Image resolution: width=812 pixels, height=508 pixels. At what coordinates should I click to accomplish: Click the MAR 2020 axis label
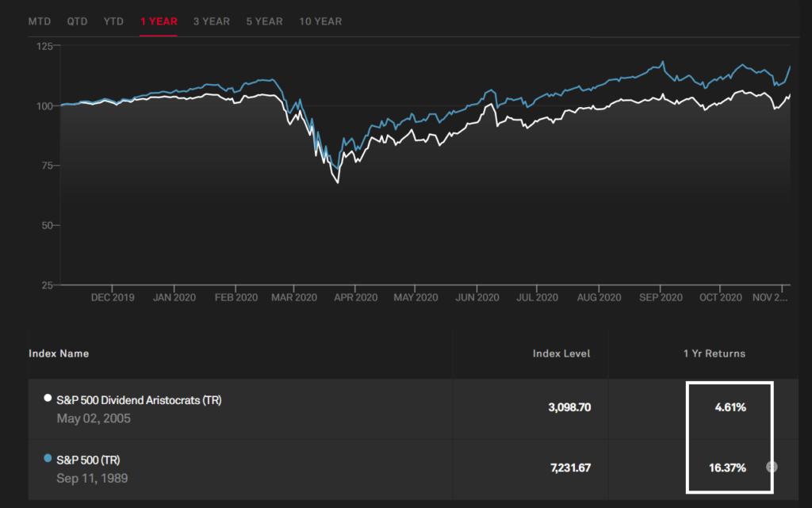[294, 298]
